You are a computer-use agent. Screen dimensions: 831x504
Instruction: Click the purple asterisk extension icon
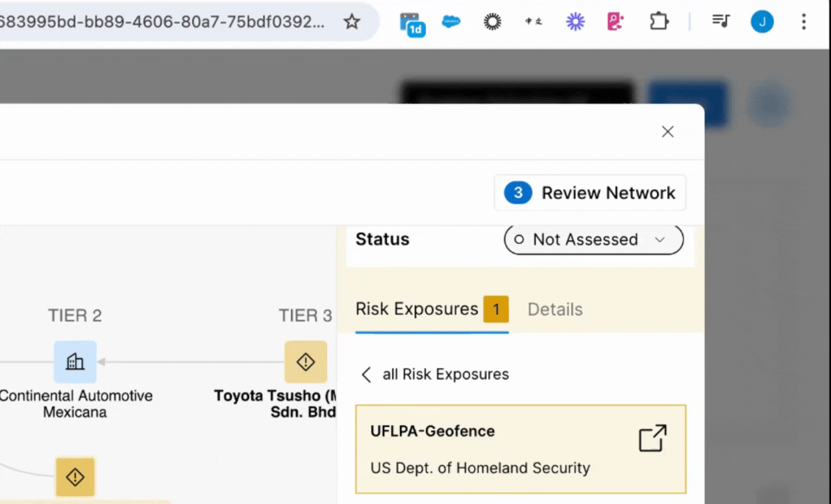pos(575,22)
